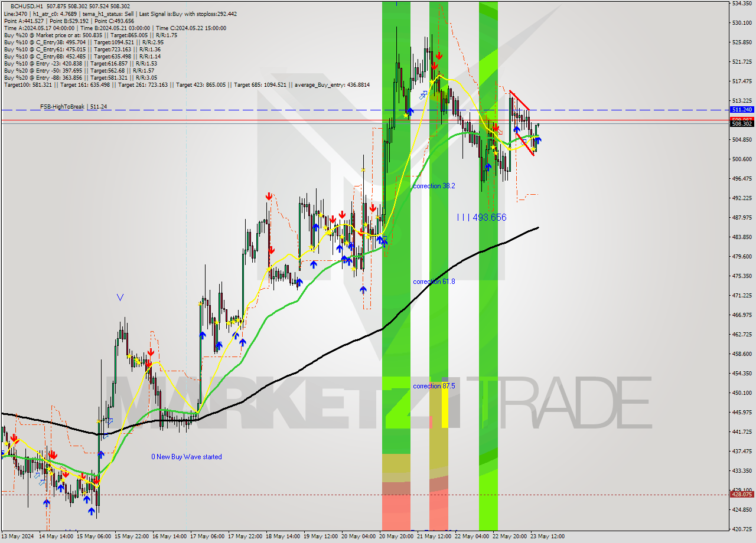The height and width of the screenshot is (543, 756).
Task: Click the '15 May 22:00' time axis label
Action: (132, 537)
